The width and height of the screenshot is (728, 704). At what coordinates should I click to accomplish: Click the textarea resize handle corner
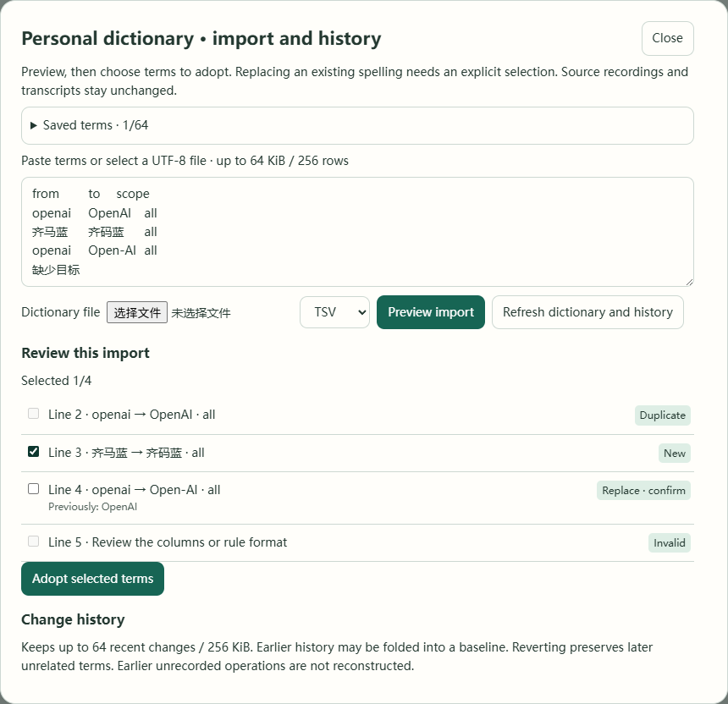(689, 282)
